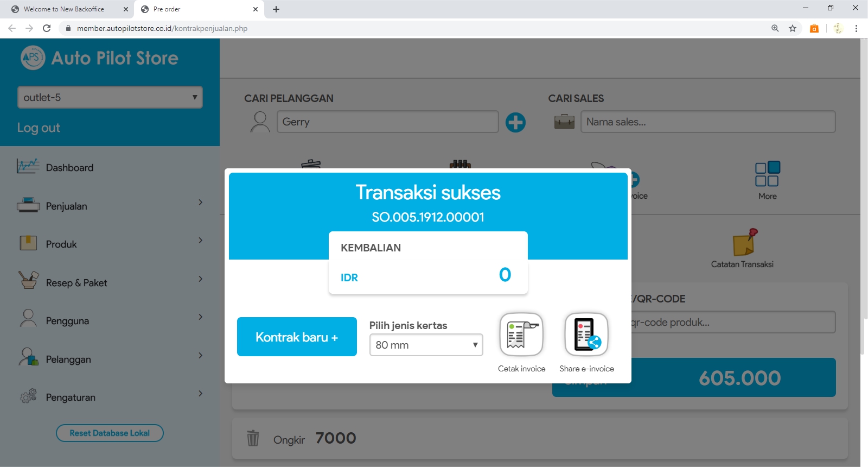Delete Ongkir with trash icon

[253, 438]
